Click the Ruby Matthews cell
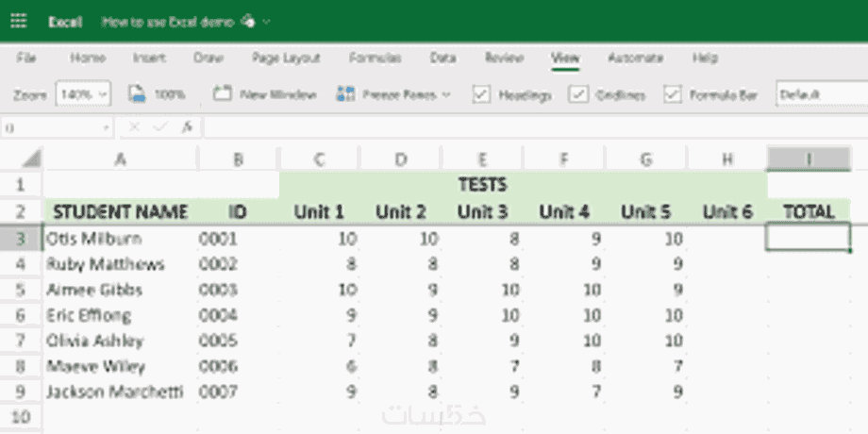 click(x=120, y=264)
